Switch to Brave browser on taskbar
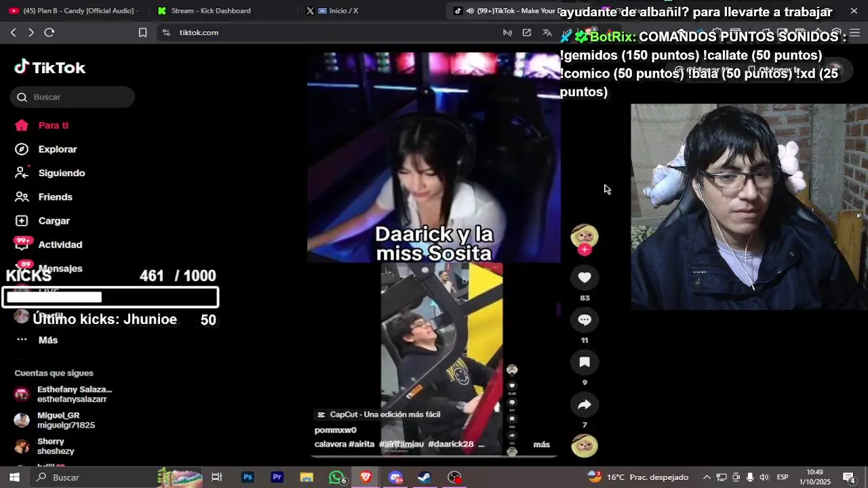Screen dimensions: 868x488 click(366, 477)
